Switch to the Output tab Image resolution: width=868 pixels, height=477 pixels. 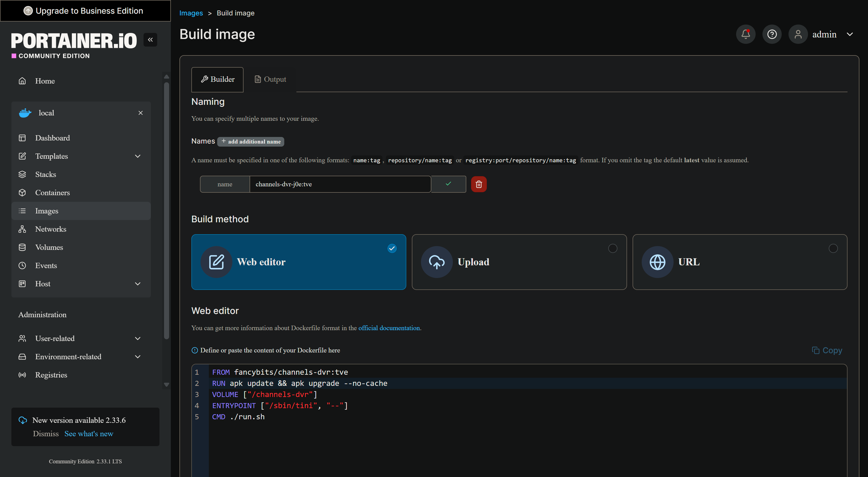pos(270,79)
